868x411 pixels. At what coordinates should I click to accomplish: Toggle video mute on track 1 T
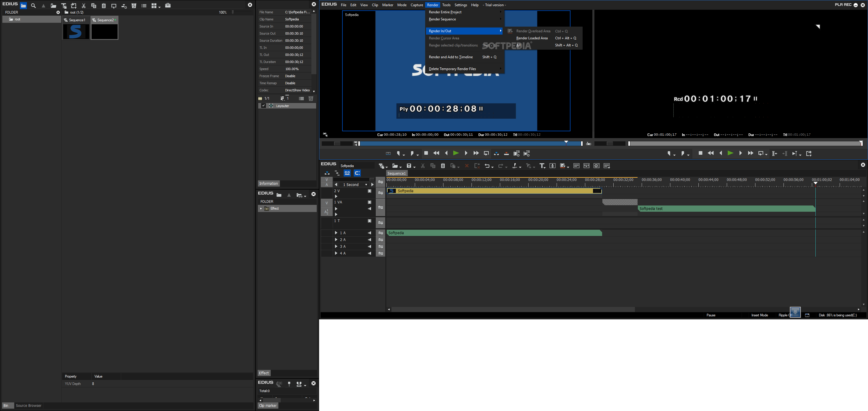click(x=370, y=221)
